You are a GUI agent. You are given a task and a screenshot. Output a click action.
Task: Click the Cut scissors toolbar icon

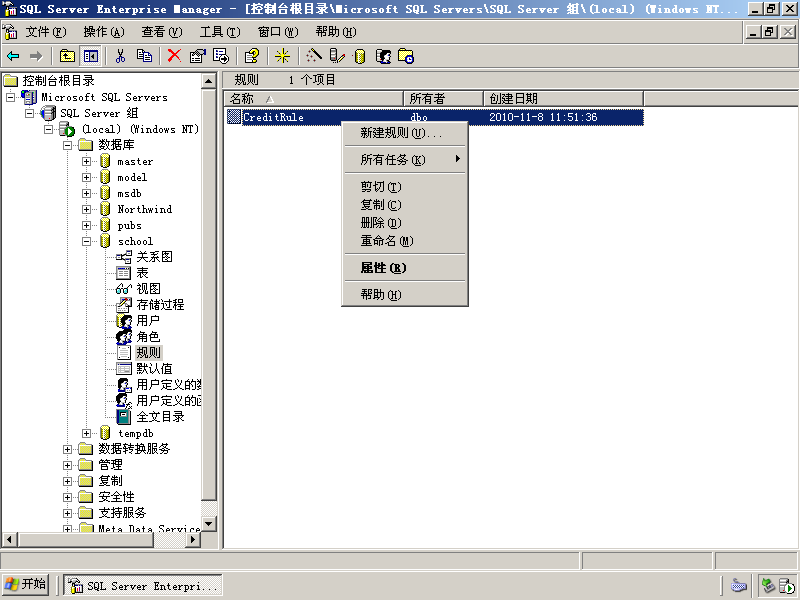click(x=120, y=56)
